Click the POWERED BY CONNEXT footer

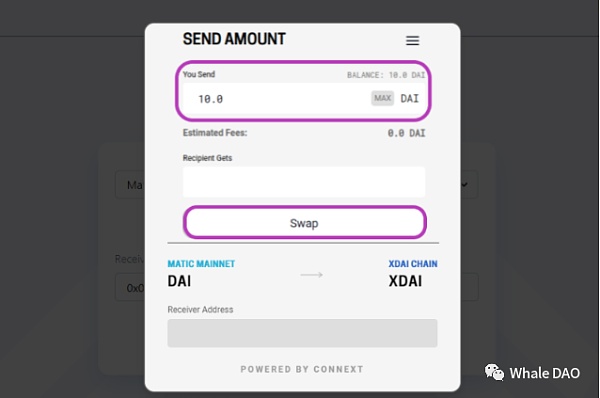[302, 369]
